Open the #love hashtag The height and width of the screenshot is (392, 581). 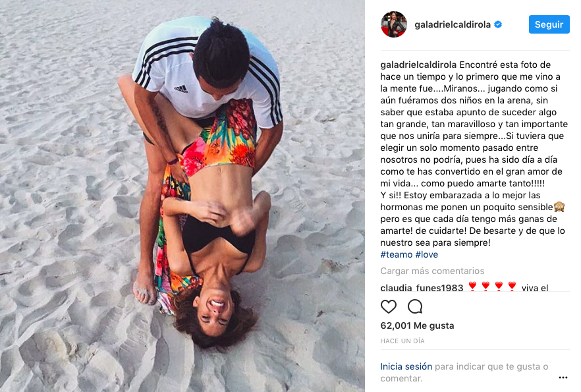tap(426, 254)
